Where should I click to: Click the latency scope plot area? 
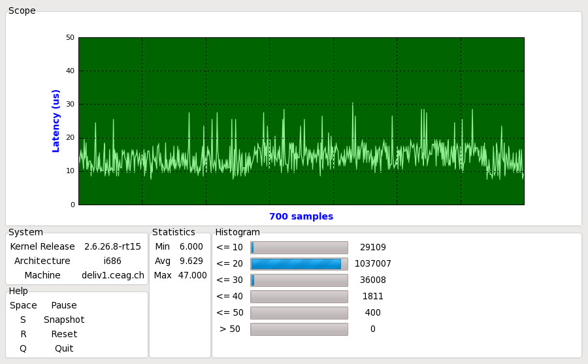click(x=301, y=121)
